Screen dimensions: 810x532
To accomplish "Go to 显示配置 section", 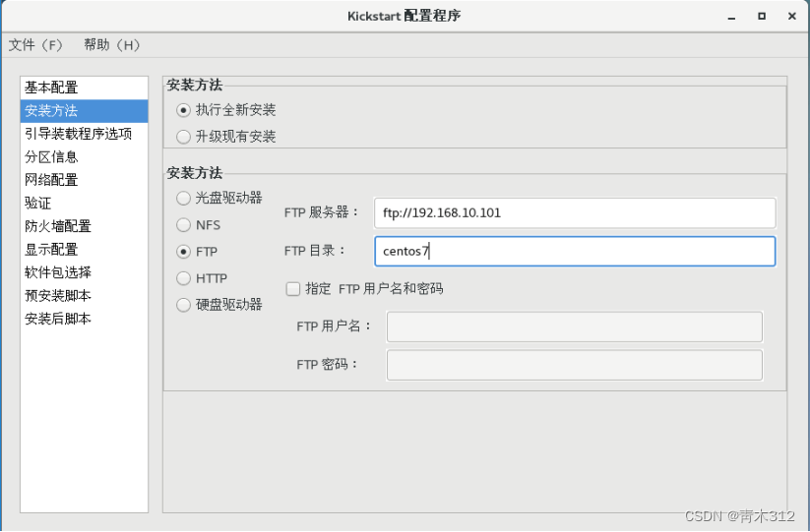I will (x=85, y=250).
